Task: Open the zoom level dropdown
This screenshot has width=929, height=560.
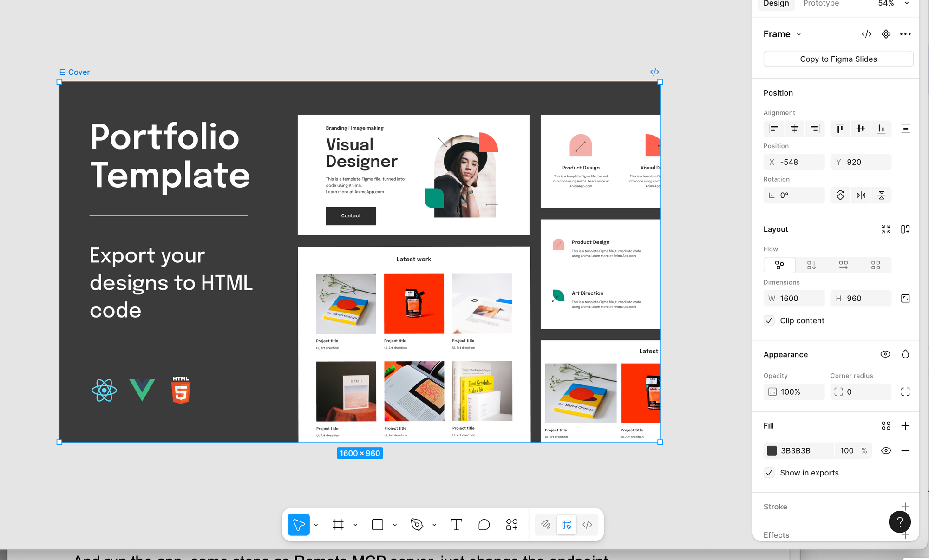Action: coord(906,4)
